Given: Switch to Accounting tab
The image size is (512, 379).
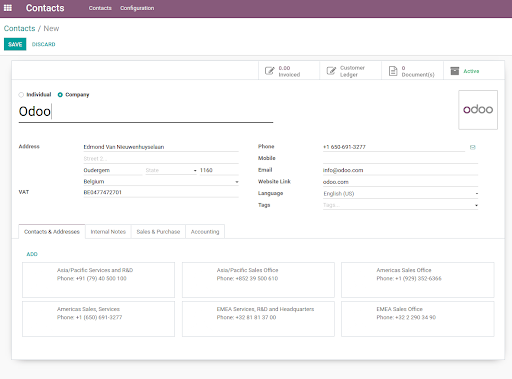Looking at the screenshot, I should 205,232.
